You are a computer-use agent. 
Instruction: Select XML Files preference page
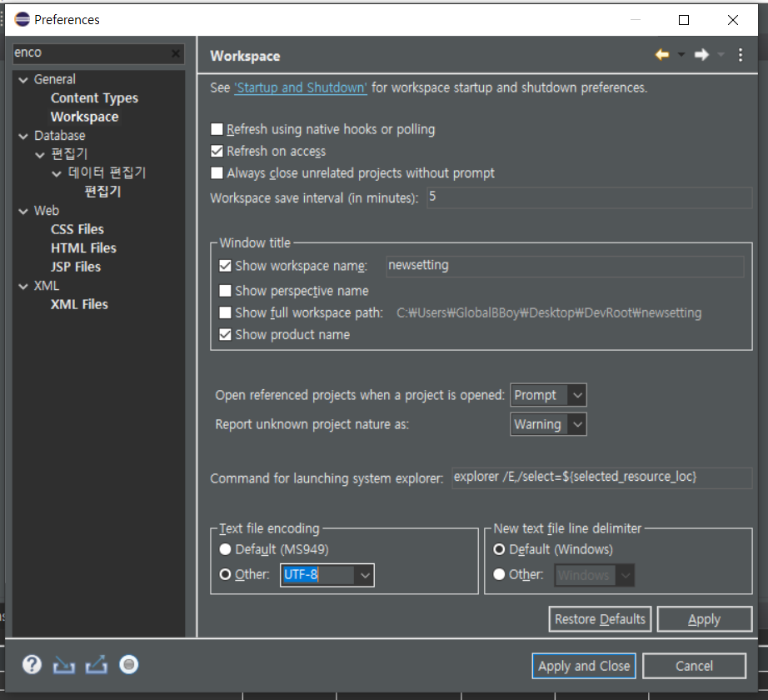coord(79,304)
